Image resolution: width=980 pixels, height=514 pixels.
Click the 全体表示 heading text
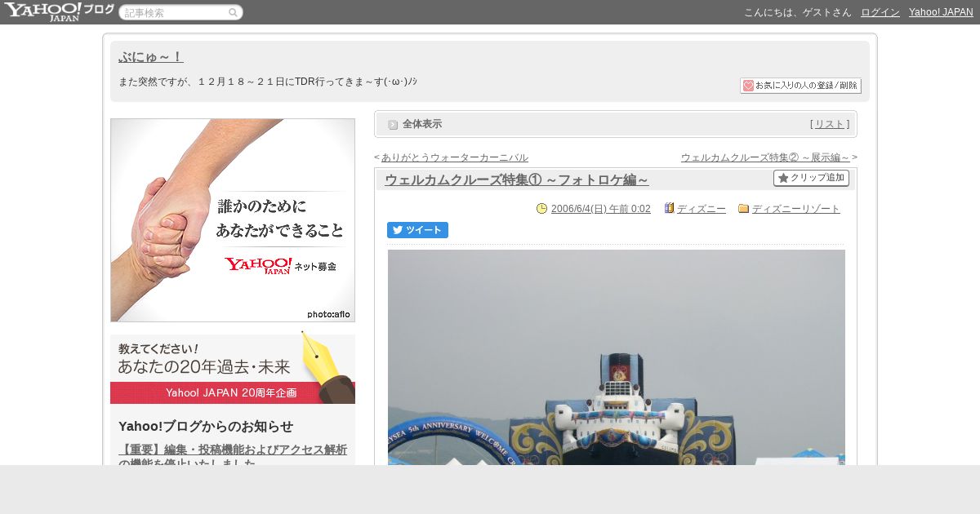[422, 124]
